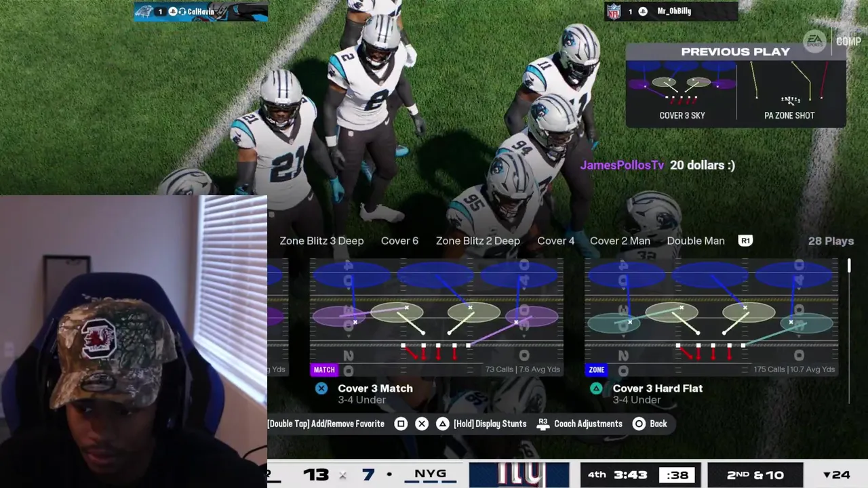
Task: Click the 175 Calls 10.7 Avg Yds stat
Action: tap(794, 369)
